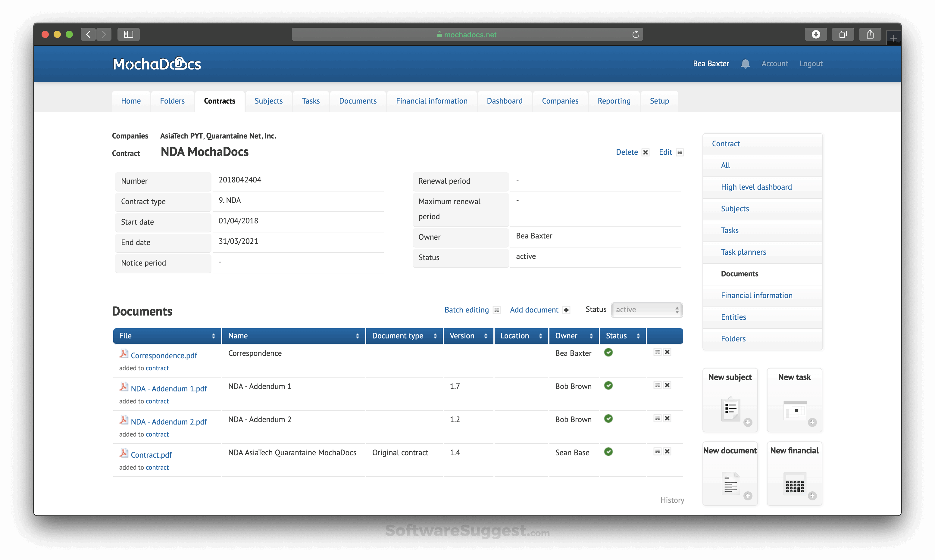Click the delete X in the Contract.pdf row
Image resolution: width=935 pixels, height=560 pixels.
668,452
